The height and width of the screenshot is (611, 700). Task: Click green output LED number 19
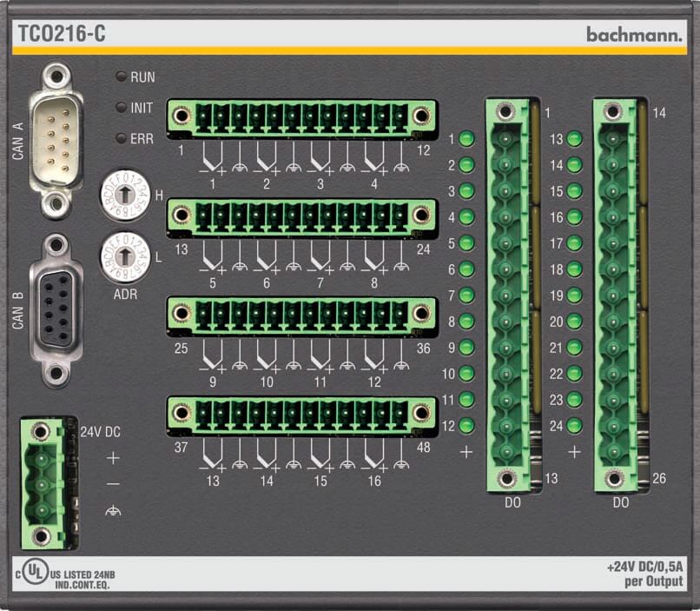(x=575, y=296)
